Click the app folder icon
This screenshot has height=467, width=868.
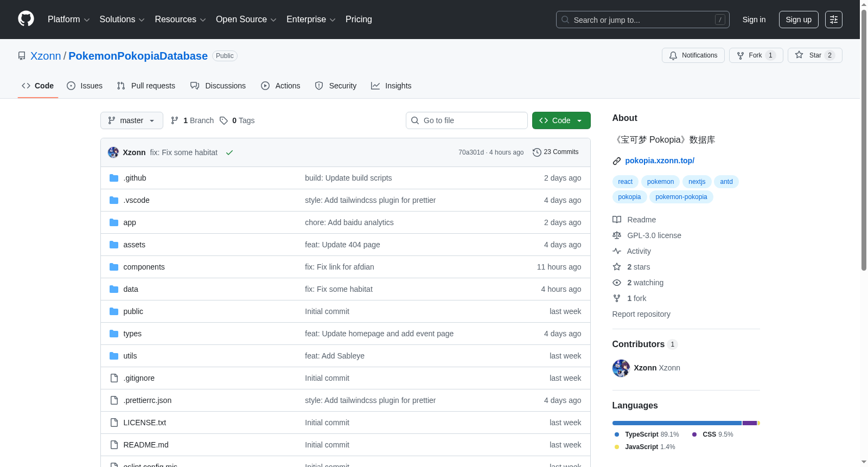pos(114,222)
